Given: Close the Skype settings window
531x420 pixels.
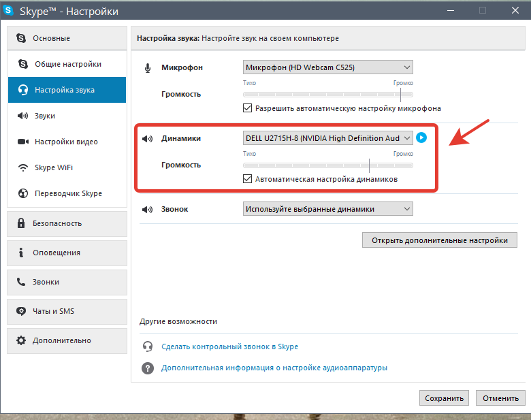Looking at the screenshot, I should pyautogui.click(x=515, y=10).
